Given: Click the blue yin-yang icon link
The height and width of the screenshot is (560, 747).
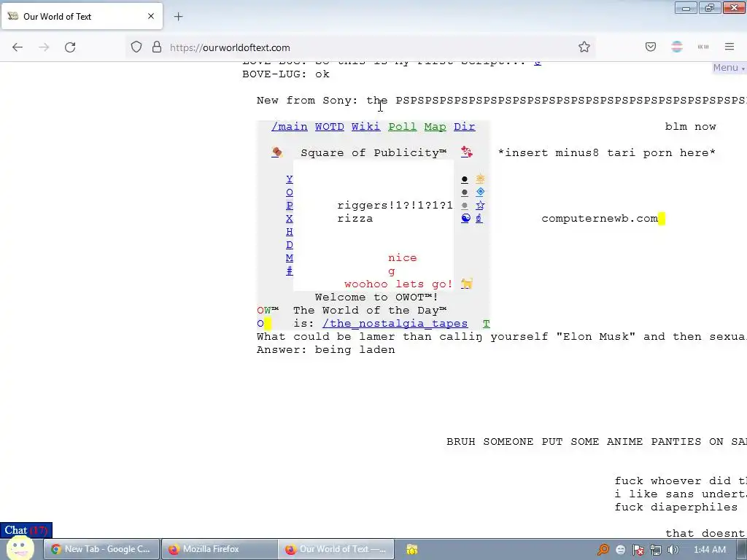Looking at the screenshot, I should coord(465,218).
